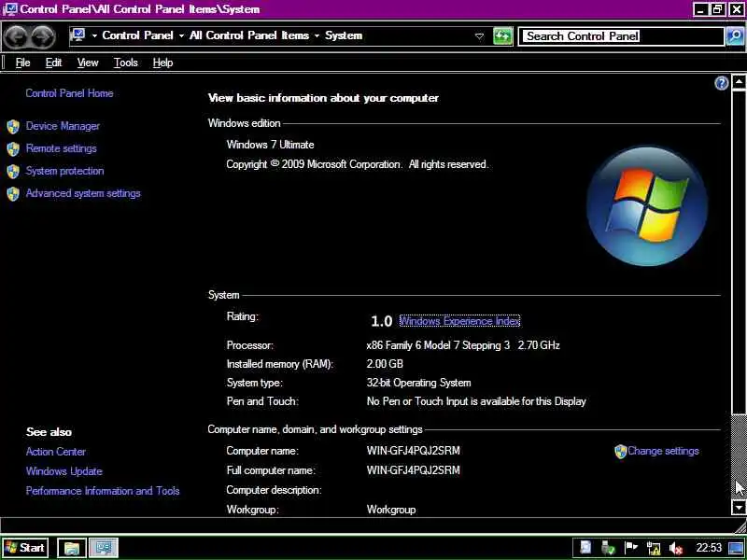Open help with the blue question mark icon

coord(721,83)
